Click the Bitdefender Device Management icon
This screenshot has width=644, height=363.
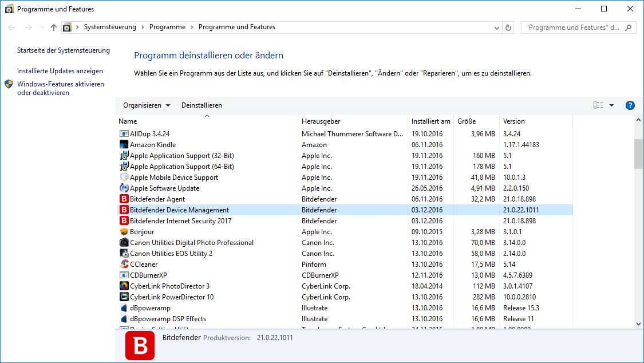tap(124, 210)
